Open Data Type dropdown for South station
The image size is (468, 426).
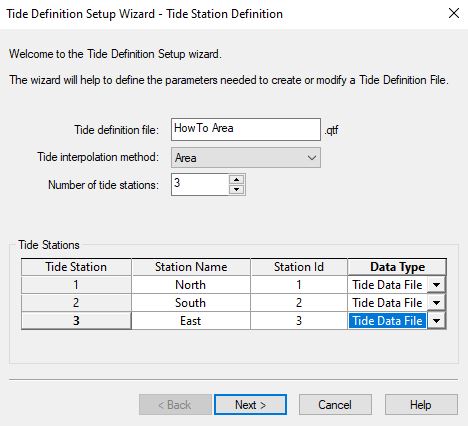(x=436, y=303)
